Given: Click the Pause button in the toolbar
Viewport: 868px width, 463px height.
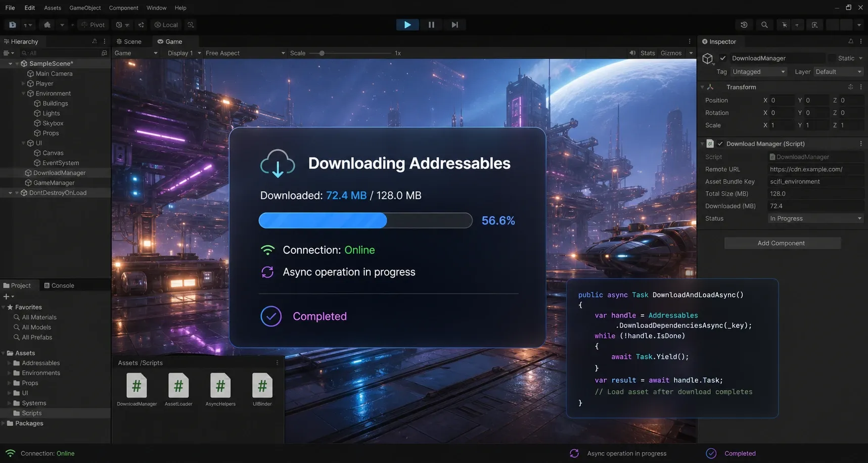Looking at the screenshot, I should pos(431,25).
